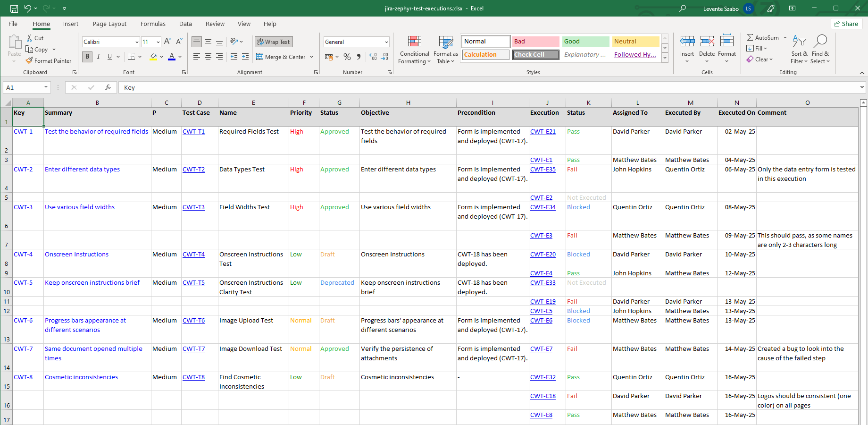Expand the Borders dropdown arrow

(x=140, y=57)
